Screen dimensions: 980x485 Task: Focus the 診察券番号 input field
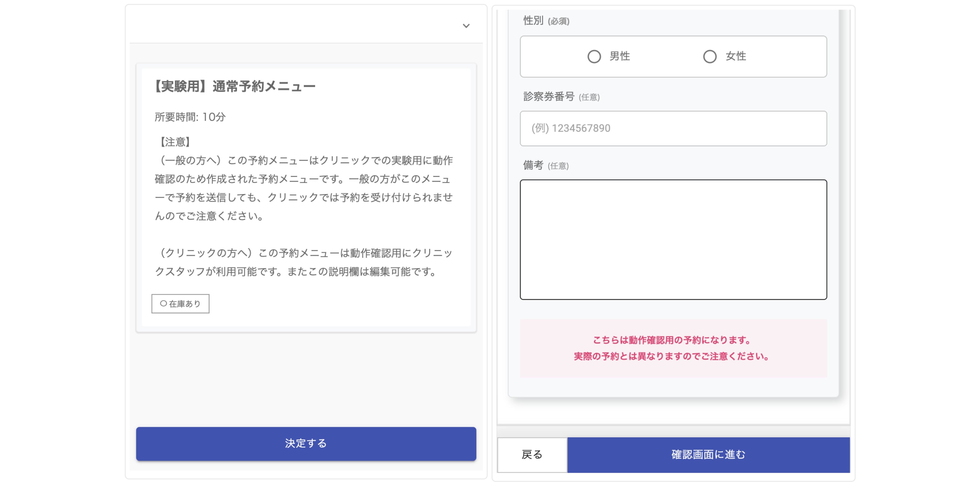673,129
